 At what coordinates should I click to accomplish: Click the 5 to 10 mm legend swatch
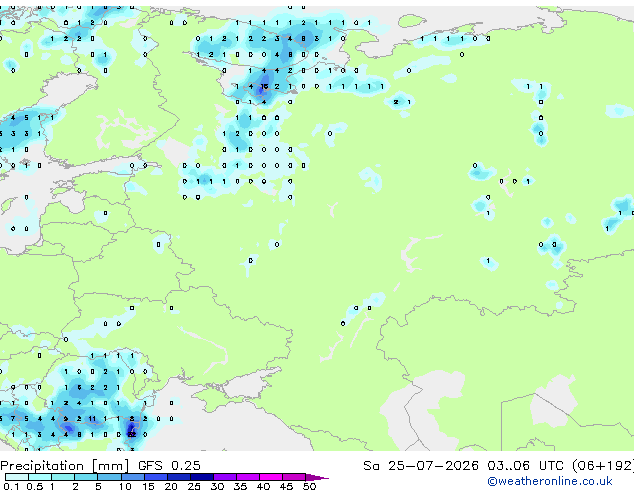tap(110, 477)
